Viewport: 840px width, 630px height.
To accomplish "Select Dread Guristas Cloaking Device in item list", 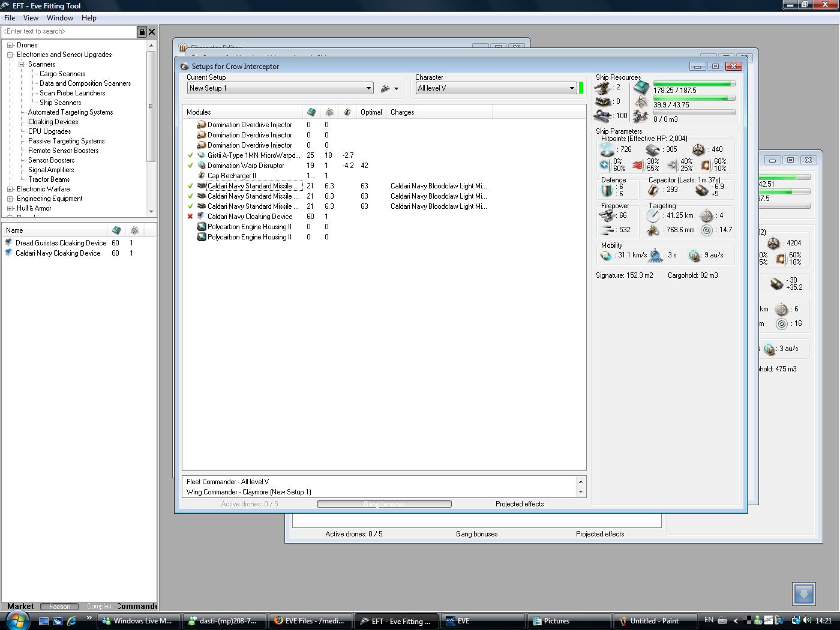I will [x=61, y=243].
